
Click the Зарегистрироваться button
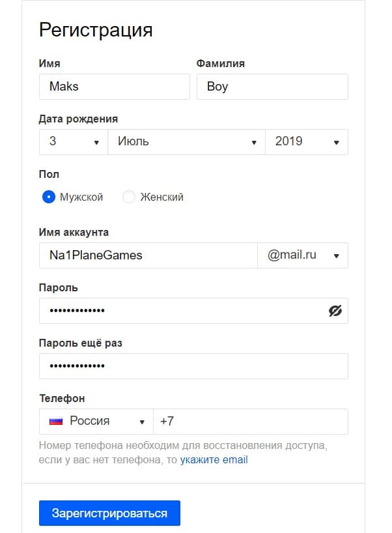click(x=109, y=513)
